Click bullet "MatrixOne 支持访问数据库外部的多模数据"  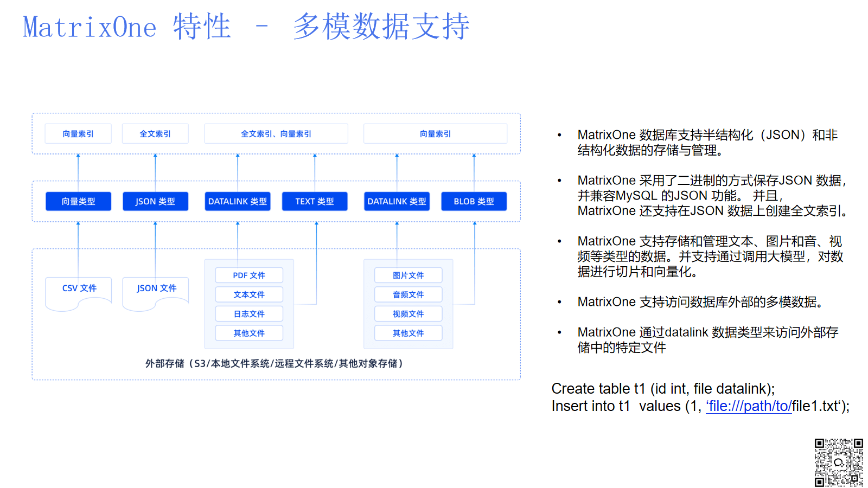point(700,302)
